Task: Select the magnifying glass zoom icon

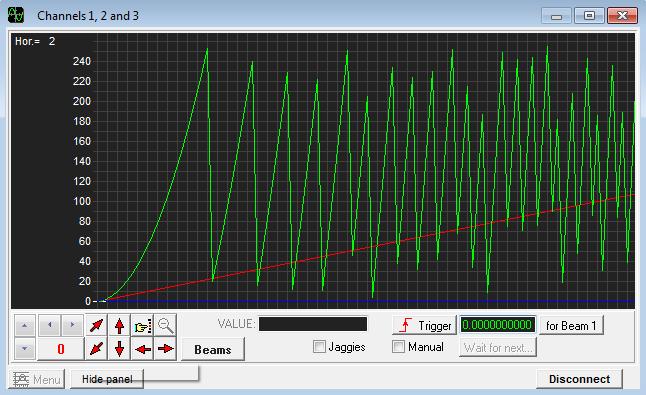Action: pyautogui.click(x=166, y=326)
